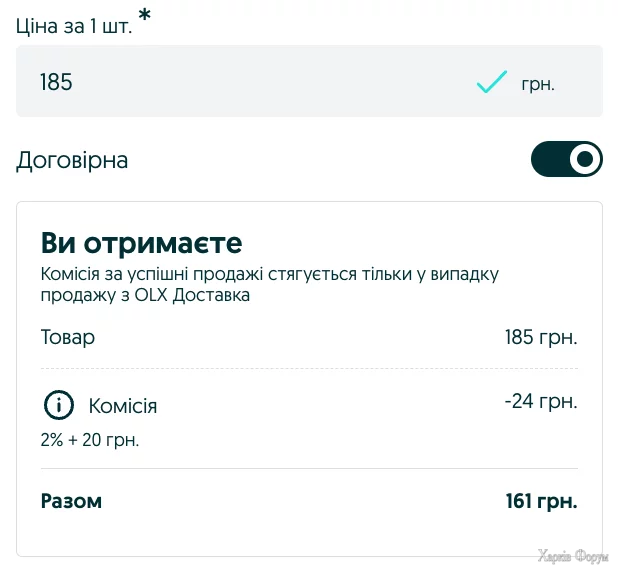Click the Товар row label
618x570 pixels.
click(68, 337)
